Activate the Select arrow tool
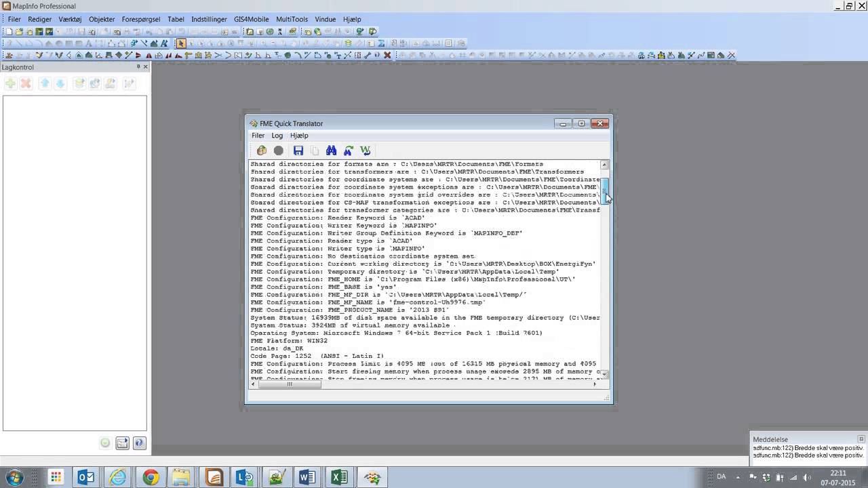The image size is (868, 488). (181, 43)
